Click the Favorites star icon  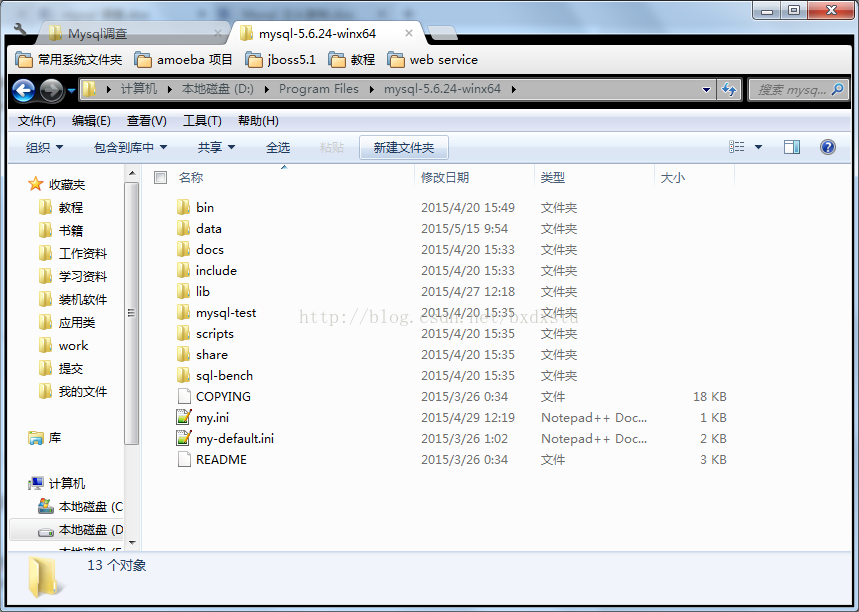point(36,184)
